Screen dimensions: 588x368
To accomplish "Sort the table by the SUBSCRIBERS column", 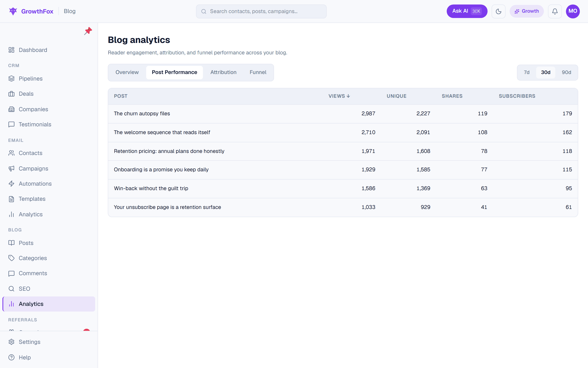I will click(x=517, y=96).
